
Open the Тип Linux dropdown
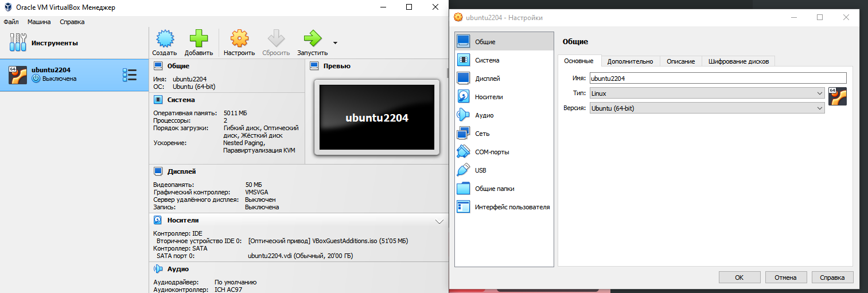[x=707, y=93]
